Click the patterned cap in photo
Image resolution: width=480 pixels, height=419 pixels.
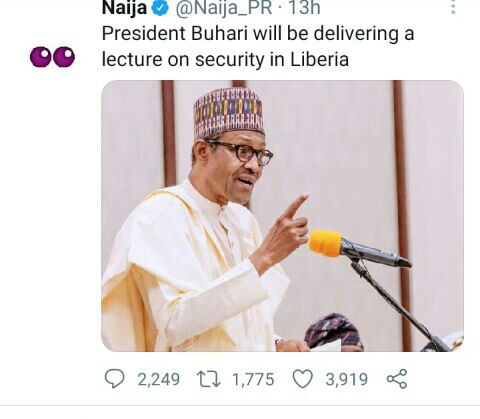(229, 112)
